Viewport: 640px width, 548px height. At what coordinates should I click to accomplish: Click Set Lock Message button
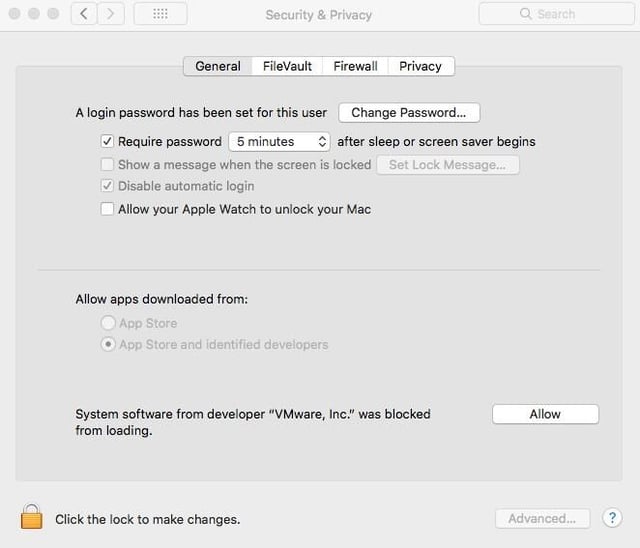448,165
